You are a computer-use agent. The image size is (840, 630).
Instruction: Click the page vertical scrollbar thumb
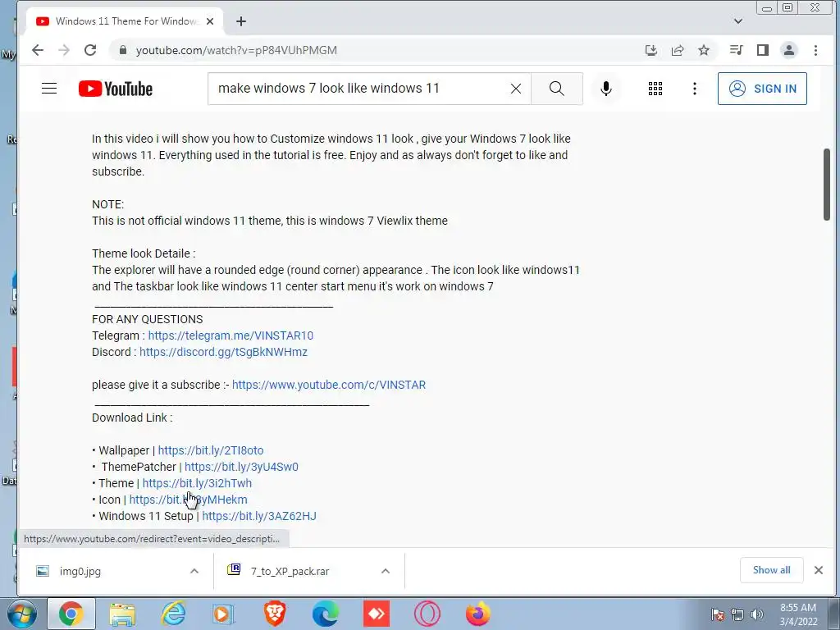click(827, 185)
